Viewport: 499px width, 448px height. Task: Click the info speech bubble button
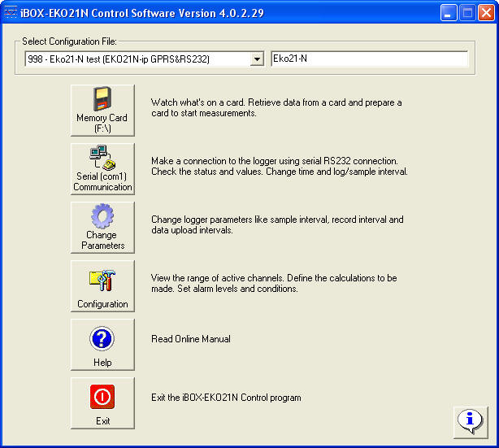click(x=469, y=420)
